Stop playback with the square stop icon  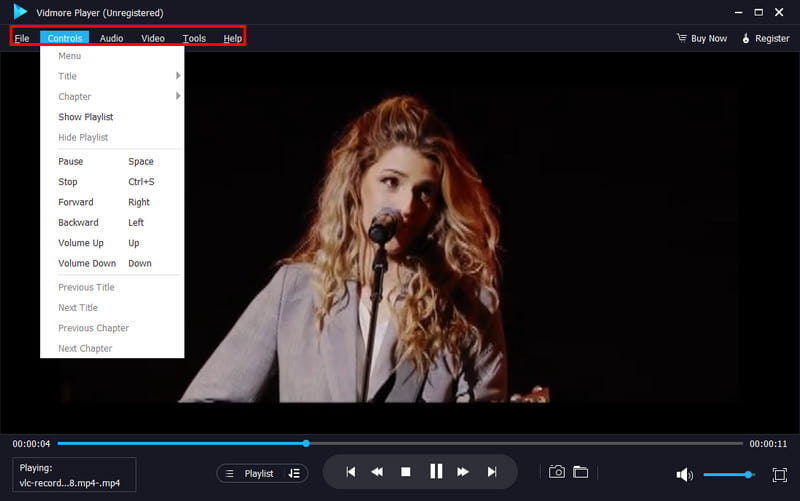[x=406, y=472]
